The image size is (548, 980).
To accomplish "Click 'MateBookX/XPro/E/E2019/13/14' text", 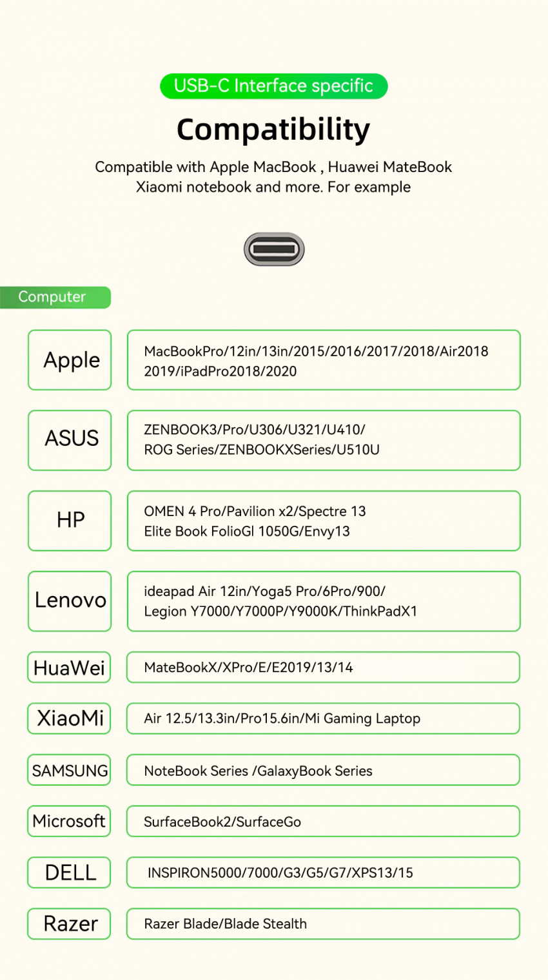I will coord(249,668).
